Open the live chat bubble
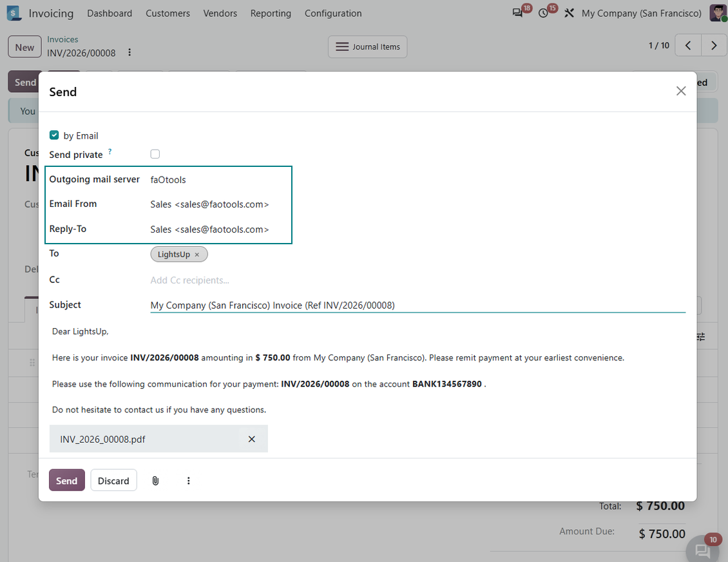This screenshot has height=562, width=728. pyautogui.click(x=703, y=551)
